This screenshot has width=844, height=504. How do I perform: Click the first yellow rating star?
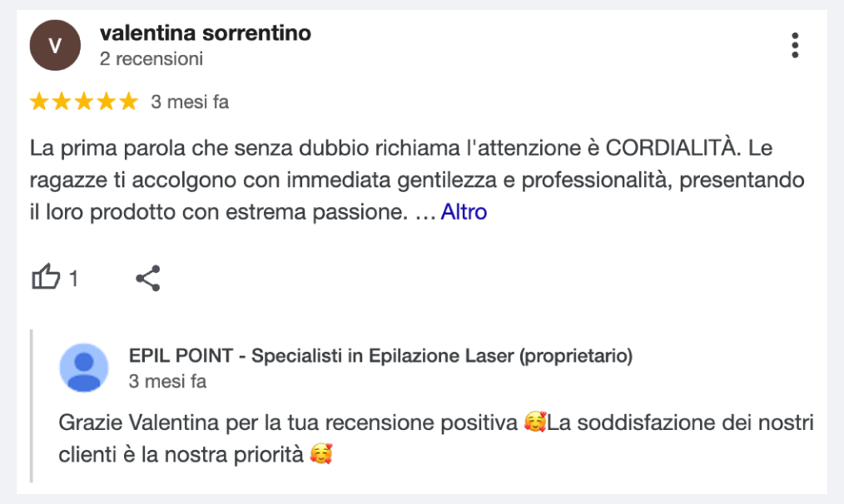(39, 102)
